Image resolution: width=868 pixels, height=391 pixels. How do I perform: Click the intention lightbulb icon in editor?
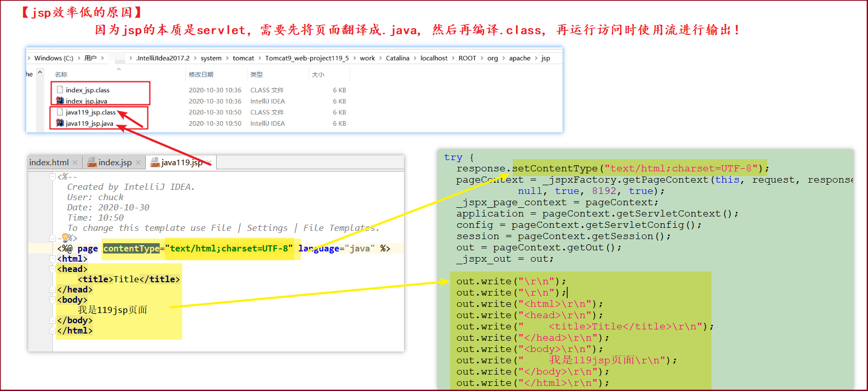(65, 238)
